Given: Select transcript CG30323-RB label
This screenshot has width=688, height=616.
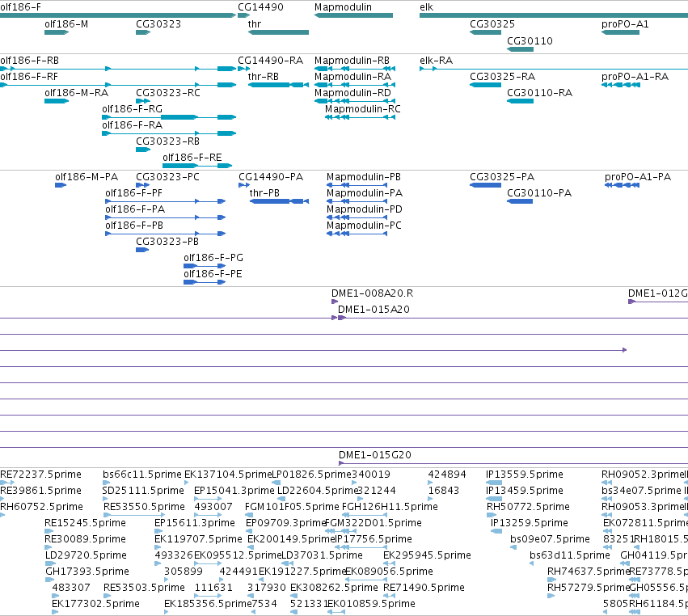Looking at the screenshot, I should [167, 141].
